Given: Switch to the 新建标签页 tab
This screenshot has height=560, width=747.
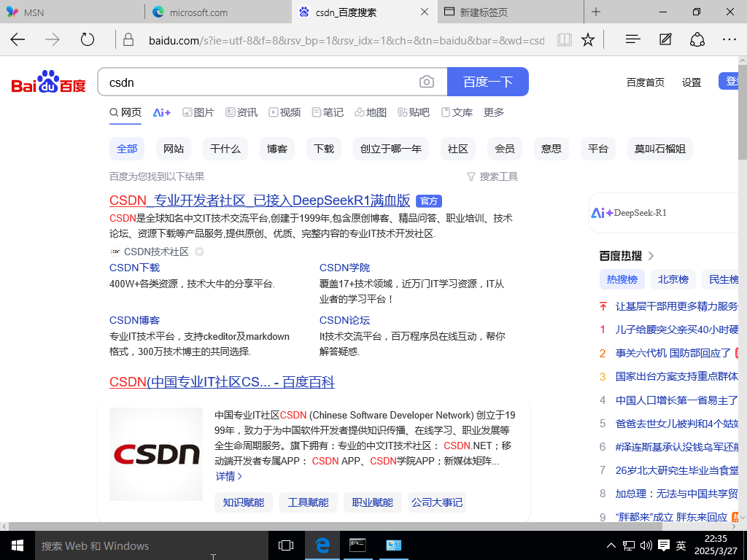Looking at the screenshot, I should [x=510, y=12].
